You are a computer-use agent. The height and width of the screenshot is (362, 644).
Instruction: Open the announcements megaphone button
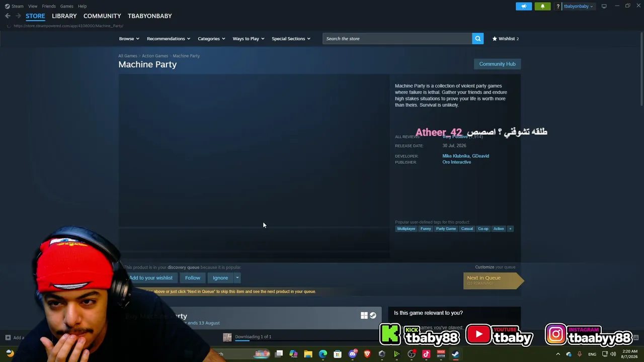pyautogui.click(x=524, y=6)
